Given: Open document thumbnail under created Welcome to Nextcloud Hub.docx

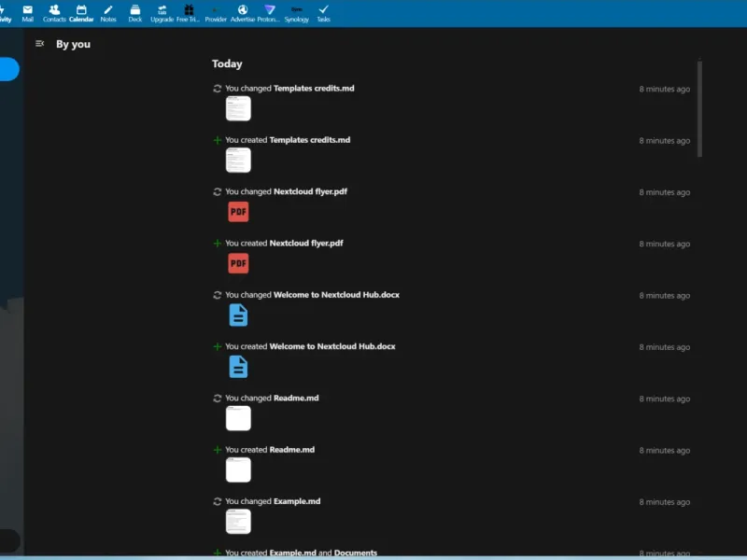Looking at the screenshot, I should tap(238, 367).
